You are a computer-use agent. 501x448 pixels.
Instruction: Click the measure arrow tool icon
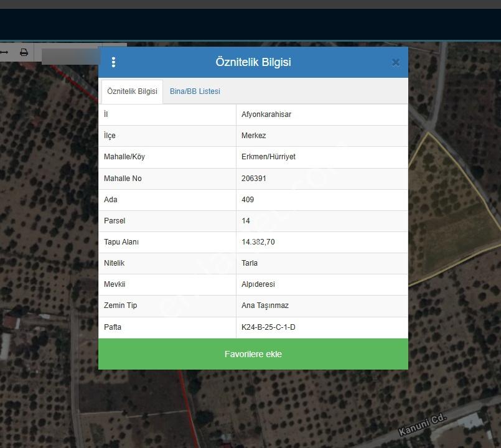[x=4, y=52]
